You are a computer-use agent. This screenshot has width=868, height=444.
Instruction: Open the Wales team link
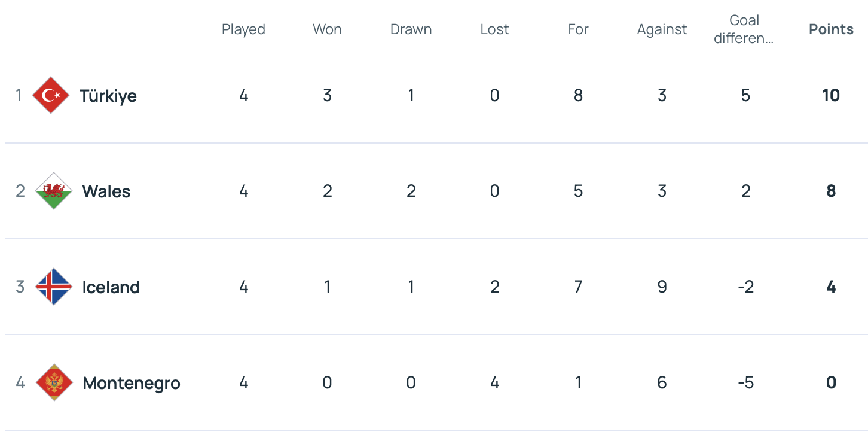106,191
